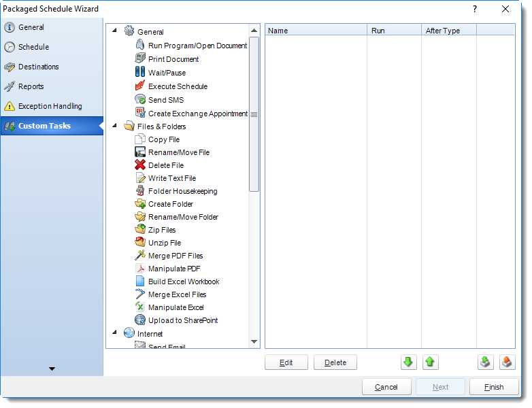Sort by the After Type column header
Viewport: 532px width, 408px height.
click(449, 30)
